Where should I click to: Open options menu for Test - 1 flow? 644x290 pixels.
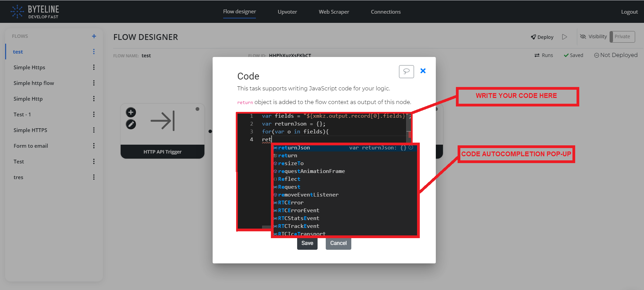(94, 114)
